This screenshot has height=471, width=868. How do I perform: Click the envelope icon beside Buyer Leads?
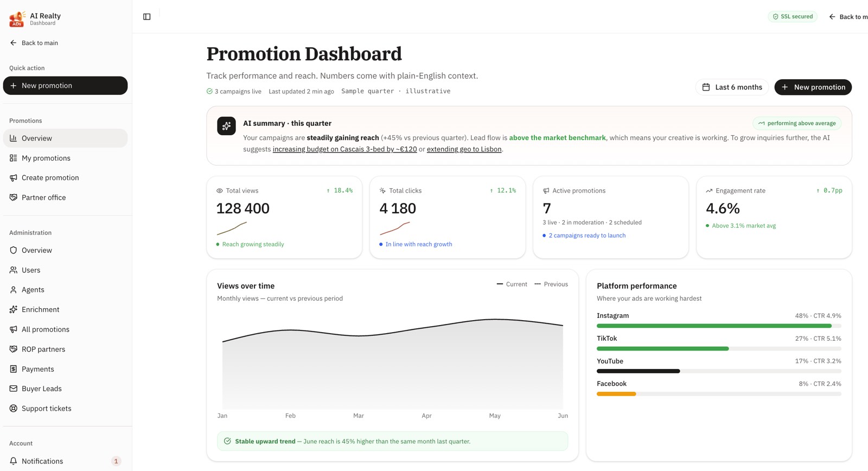pos(14,389)
